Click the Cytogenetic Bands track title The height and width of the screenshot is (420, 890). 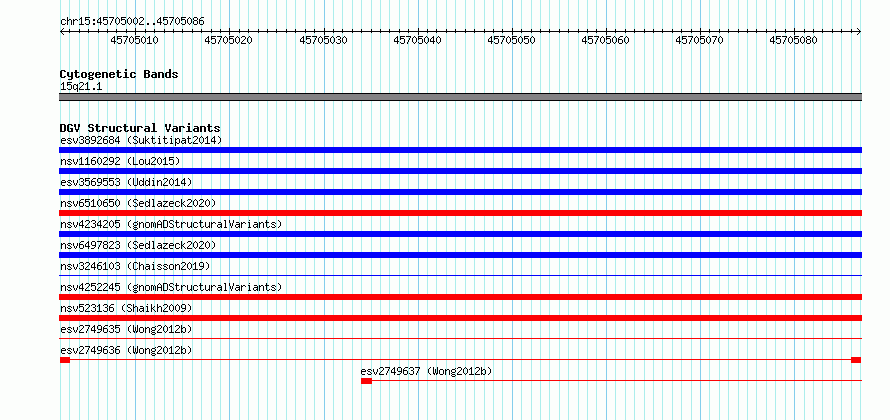pyautogui.click(x=119, y=74)
